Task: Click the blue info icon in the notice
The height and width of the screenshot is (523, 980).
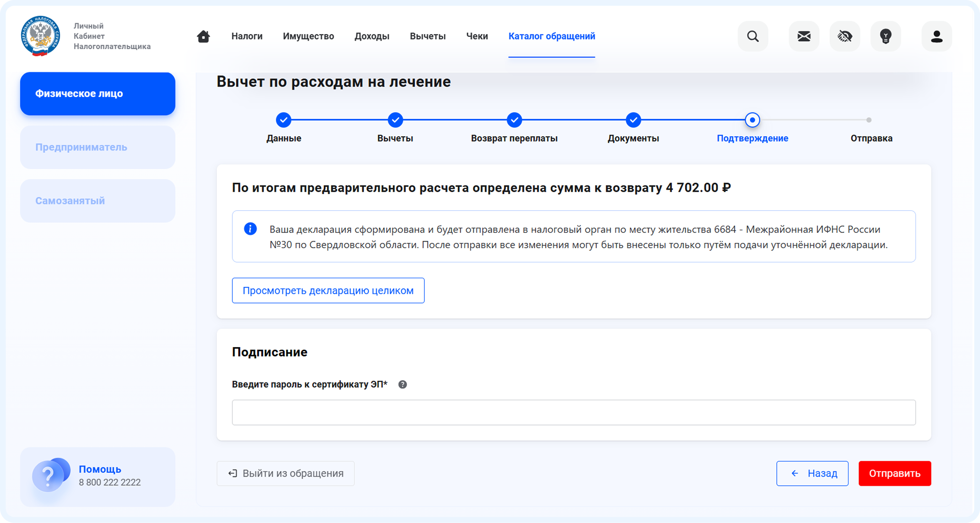Action: point(250,229)
